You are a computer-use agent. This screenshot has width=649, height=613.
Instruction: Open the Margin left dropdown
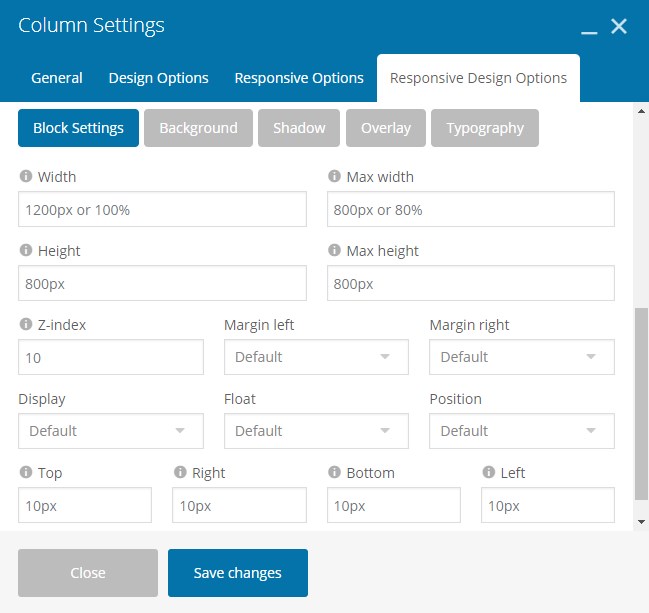tap(316, 357)
